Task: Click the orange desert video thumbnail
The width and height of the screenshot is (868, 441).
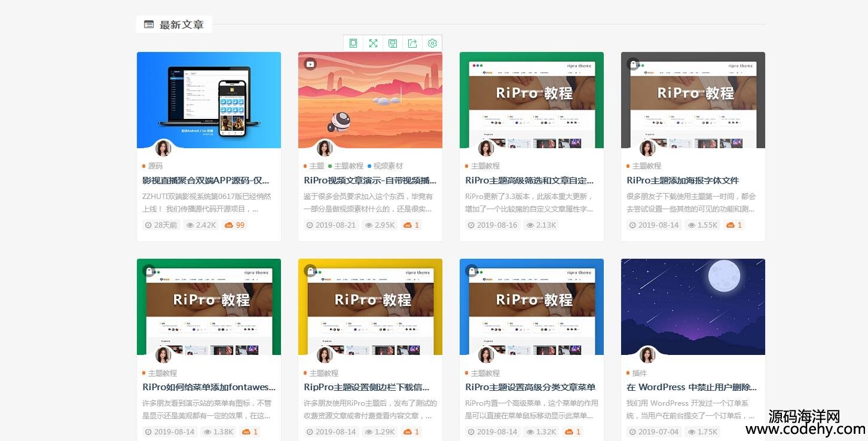Action: click(x=370, y=100)
